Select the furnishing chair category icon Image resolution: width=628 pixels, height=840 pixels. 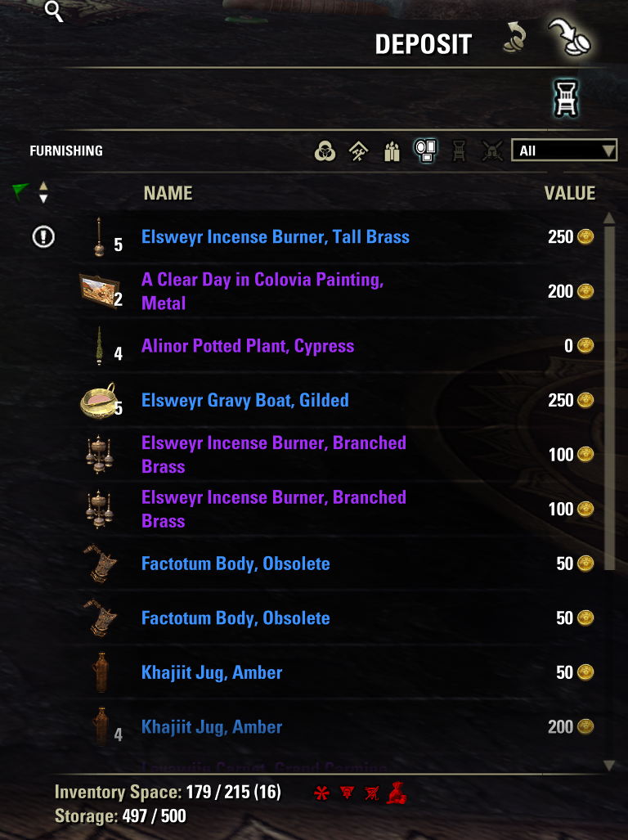[x=566, y=98]
